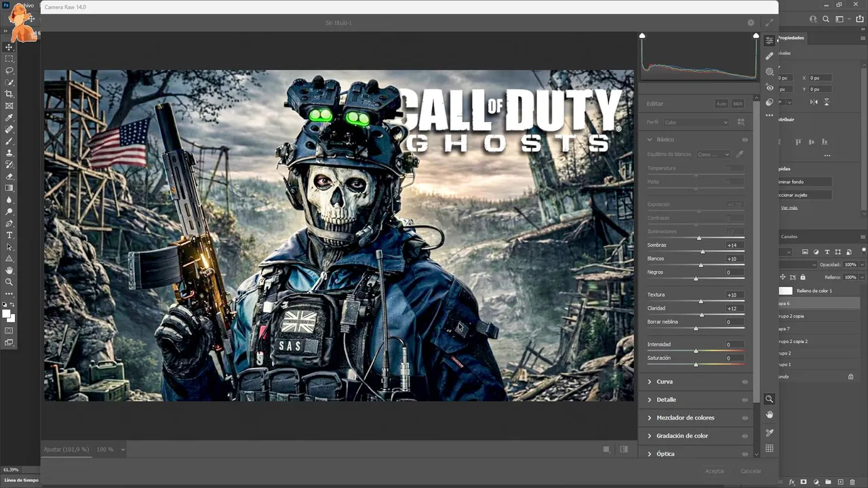868x488 pixels.
Task: Toggle Mezclador de colores visibility eye
Action: tap(745, 418)
